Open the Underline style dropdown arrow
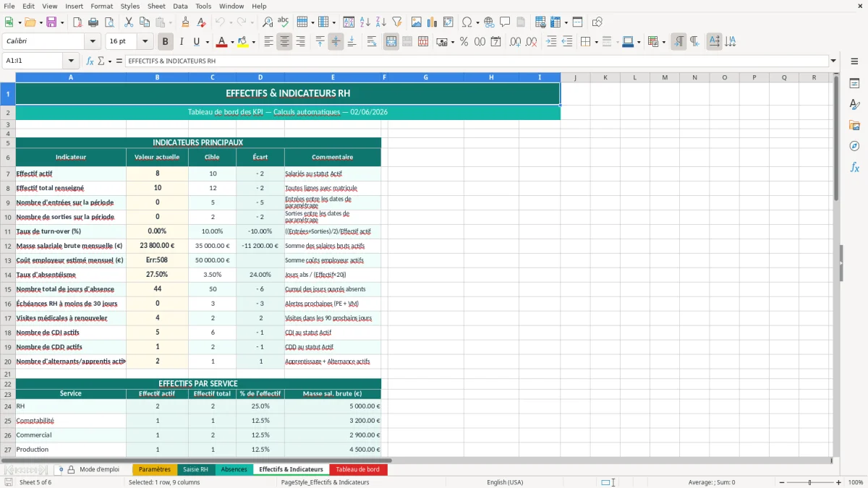The image size is (868, 488). (207, 42)
